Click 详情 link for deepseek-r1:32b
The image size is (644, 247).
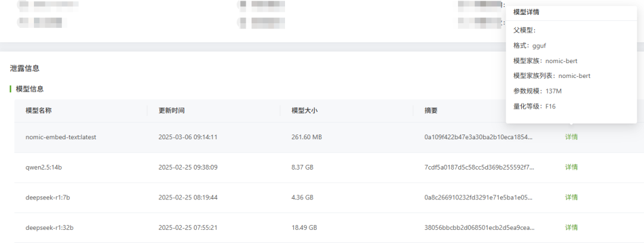click(x=571, y=227)
